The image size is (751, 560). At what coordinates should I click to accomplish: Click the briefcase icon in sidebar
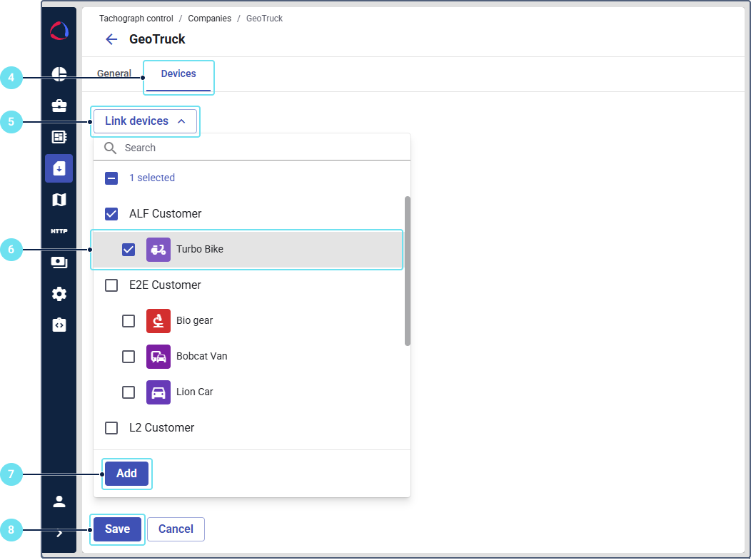[x=59, y=106]
